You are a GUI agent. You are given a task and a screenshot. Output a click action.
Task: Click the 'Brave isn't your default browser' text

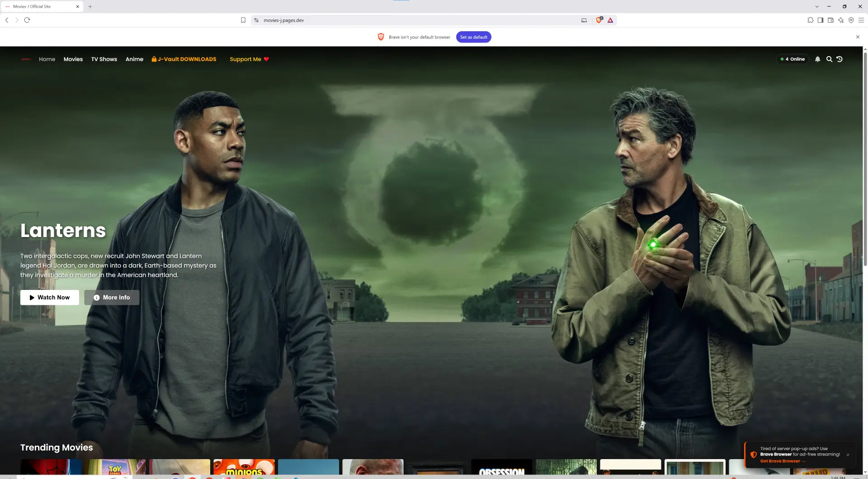pyautogui.click(x=420, y=37)
